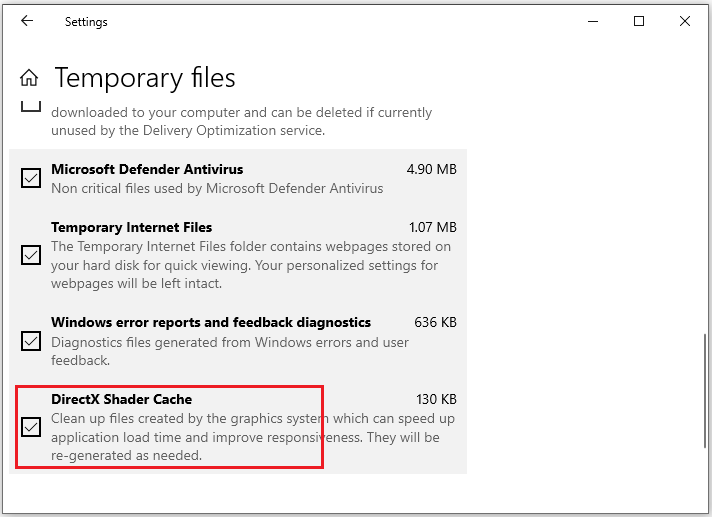Click the Windows error reports and feedback diagnostics title

coord(211,322)
